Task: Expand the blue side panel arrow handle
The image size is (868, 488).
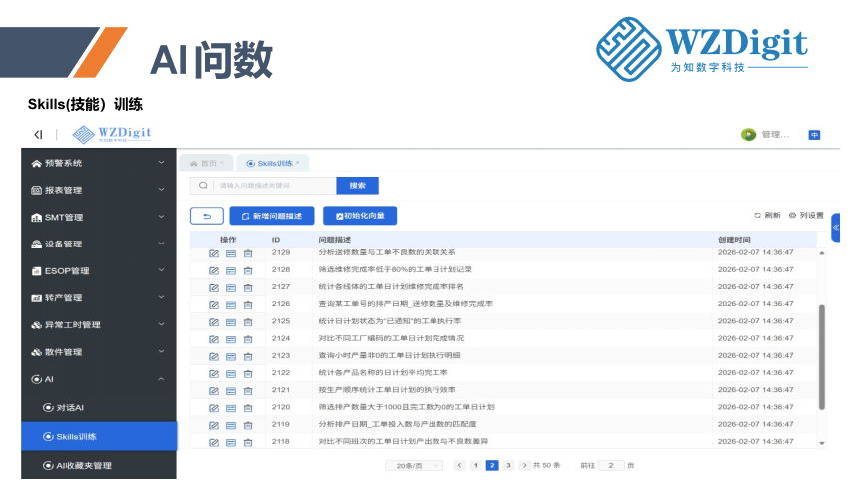Action: point(836,228)
